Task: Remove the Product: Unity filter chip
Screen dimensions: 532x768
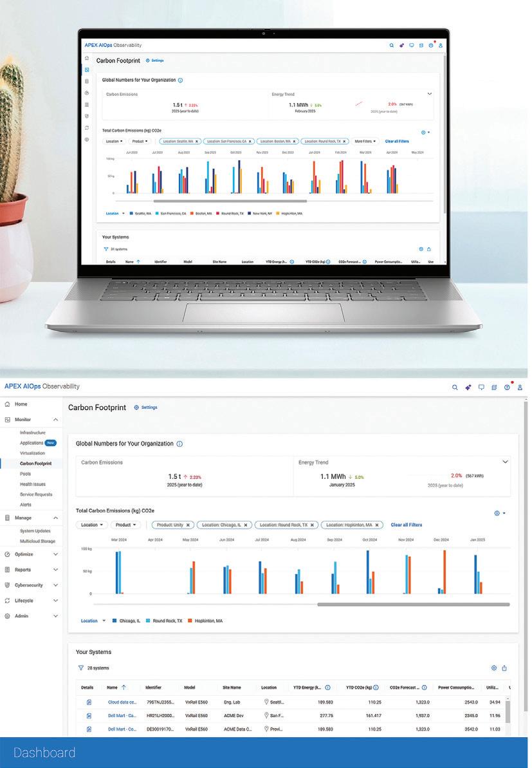Action: click(188, 525)
